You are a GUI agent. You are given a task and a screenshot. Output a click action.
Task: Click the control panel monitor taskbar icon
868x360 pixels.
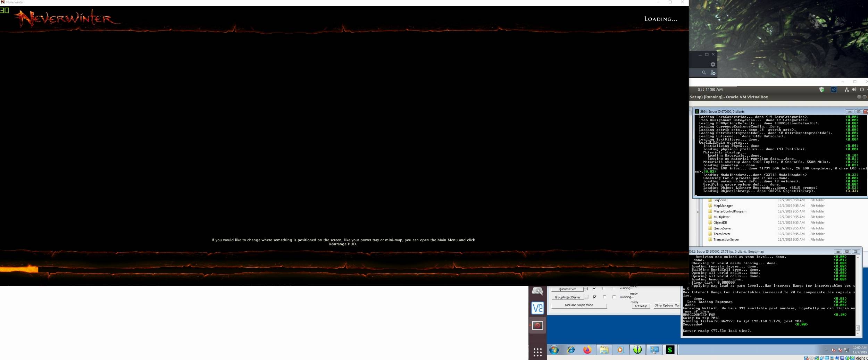point(654,350)
